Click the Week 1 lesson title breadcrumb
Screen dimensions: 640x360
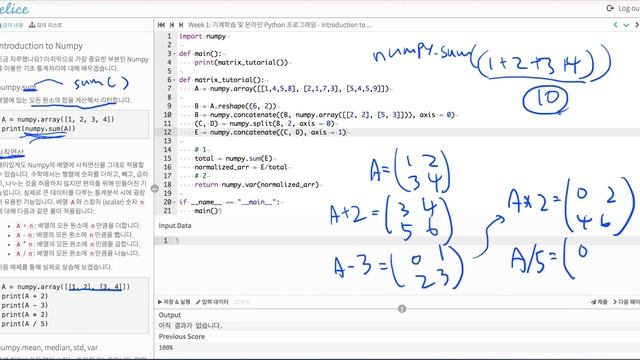coord(280,25)
